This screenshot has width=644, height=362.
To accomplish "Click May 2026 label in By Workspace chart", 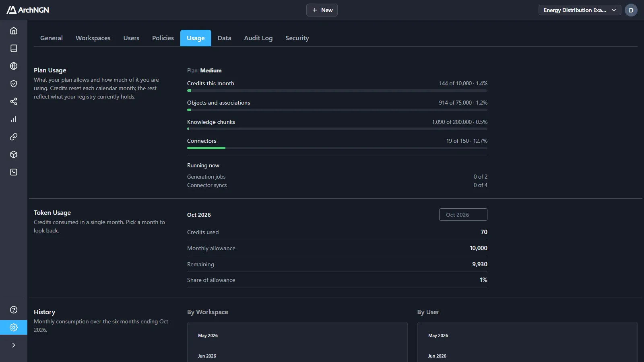I will click(x=208, y=335).
